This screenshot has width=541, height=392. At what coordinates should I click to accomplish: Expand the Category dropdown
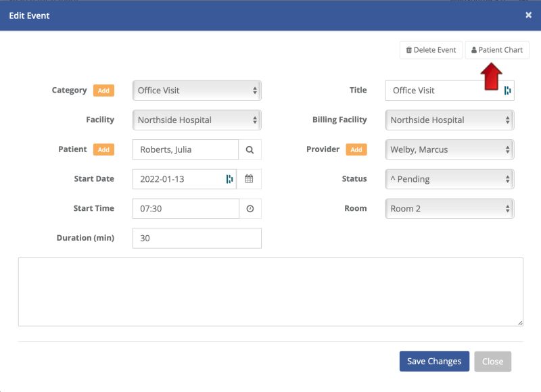click(x=197, y=91)
